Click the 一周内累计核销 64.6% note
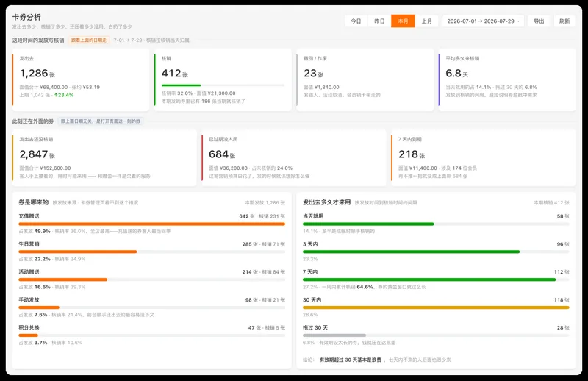The image size is (588, 381). pos(347,287)
